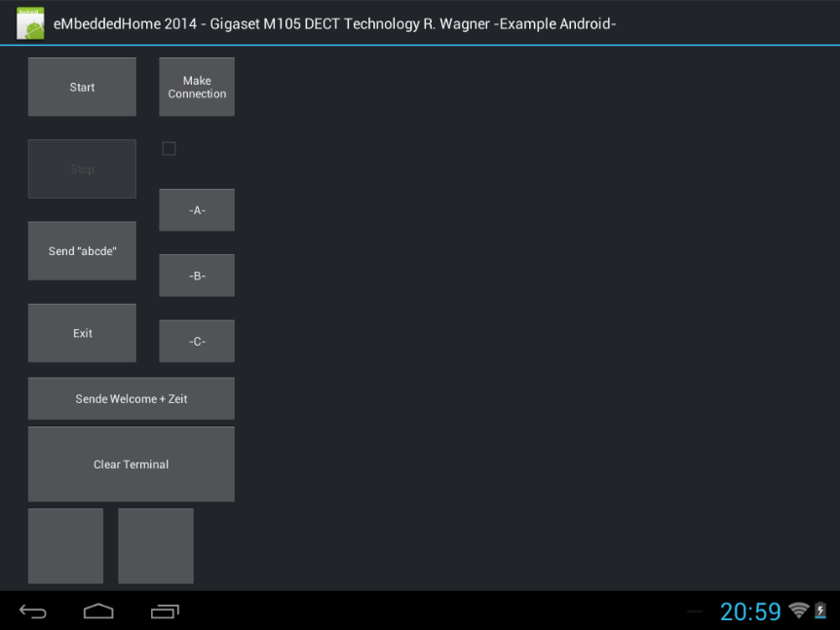Tap the 20:59 clock in status bar

point(750,611)
